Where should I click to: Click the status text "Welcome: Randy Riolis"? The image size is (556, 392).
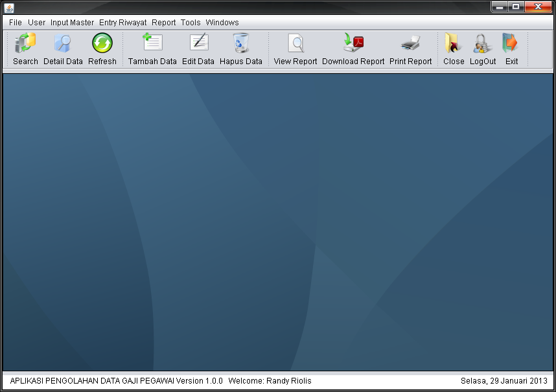270,381
